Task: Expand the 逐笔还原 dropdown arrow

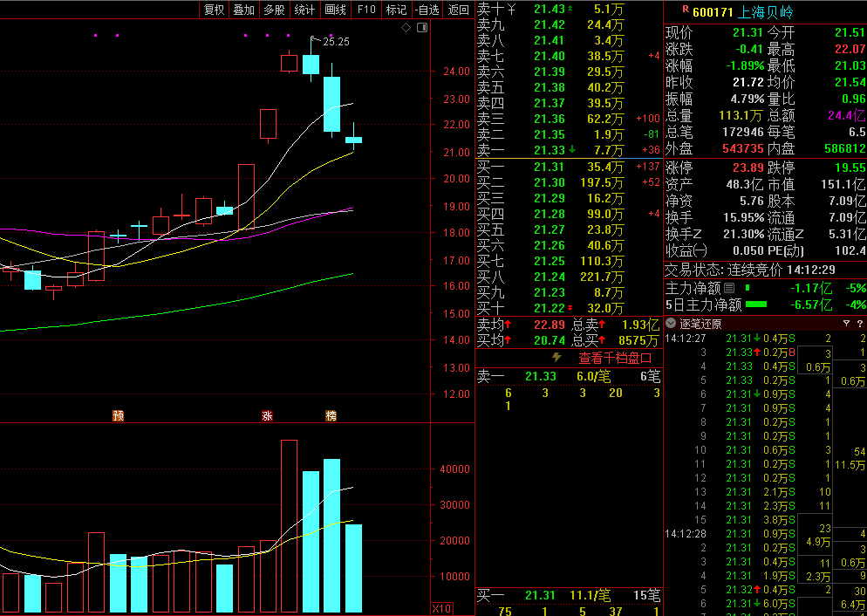Action: pyautogui.click(x=671, y=324)
